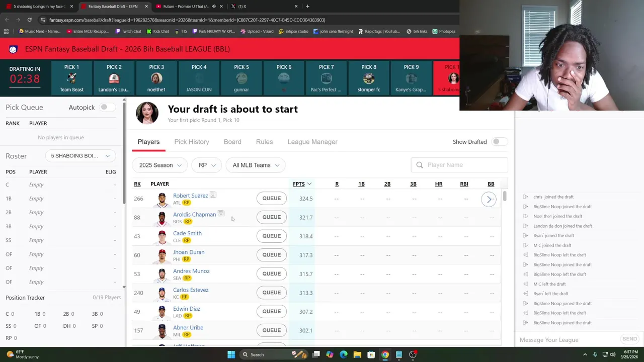Select Pick 3 noelthe1 card
The width and height of the screenshot is (644, 362).
click(x=156, y=78)
